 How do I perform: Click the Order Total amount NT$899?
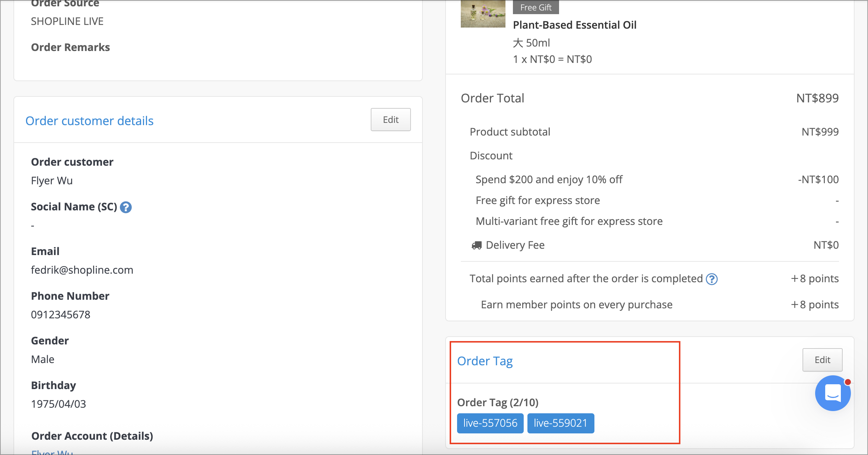tap(817, 98)
